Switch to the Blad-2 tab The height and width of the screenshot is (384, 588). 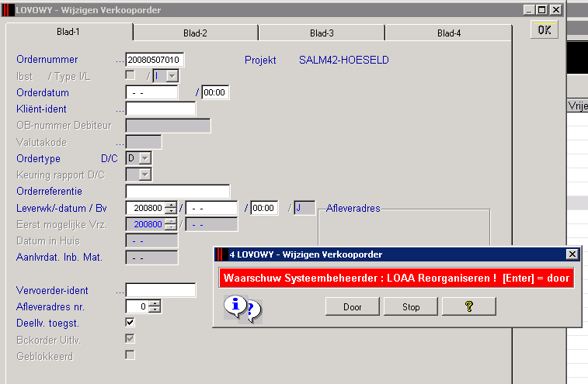click(x=195, y=33)
